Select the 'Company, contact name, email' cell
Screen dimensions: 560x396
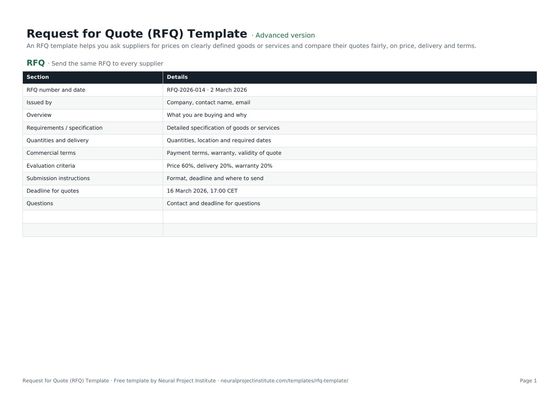(x=350, y=102)
